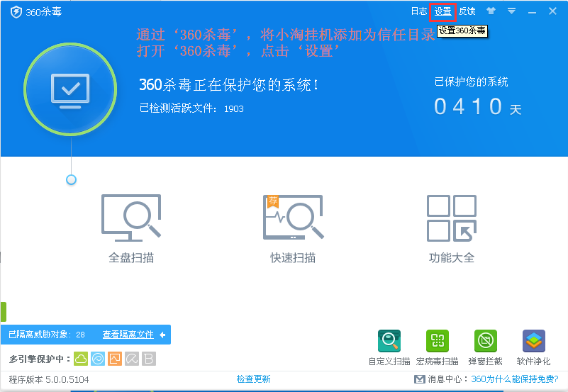Click the 快速扫描 label
Viewport: 568px width, 392px height.
(x=293, y=258)
